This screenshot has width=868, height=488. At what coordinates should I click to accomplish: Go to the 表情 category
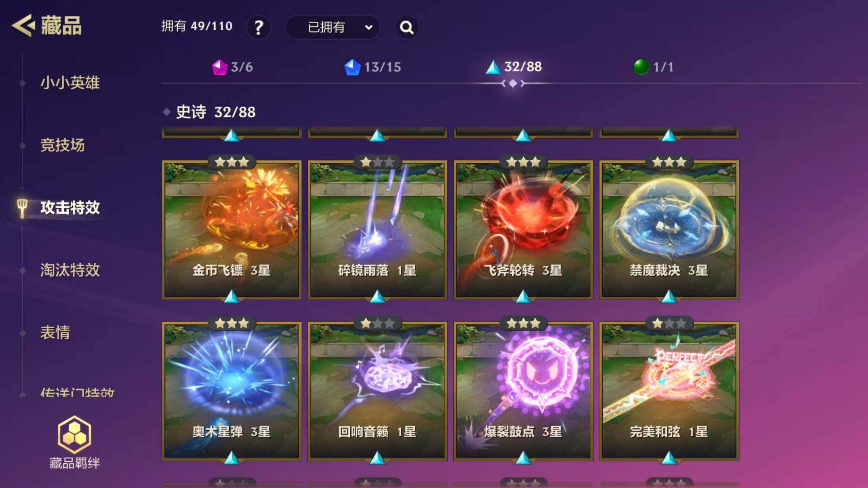tap(55, 332)
